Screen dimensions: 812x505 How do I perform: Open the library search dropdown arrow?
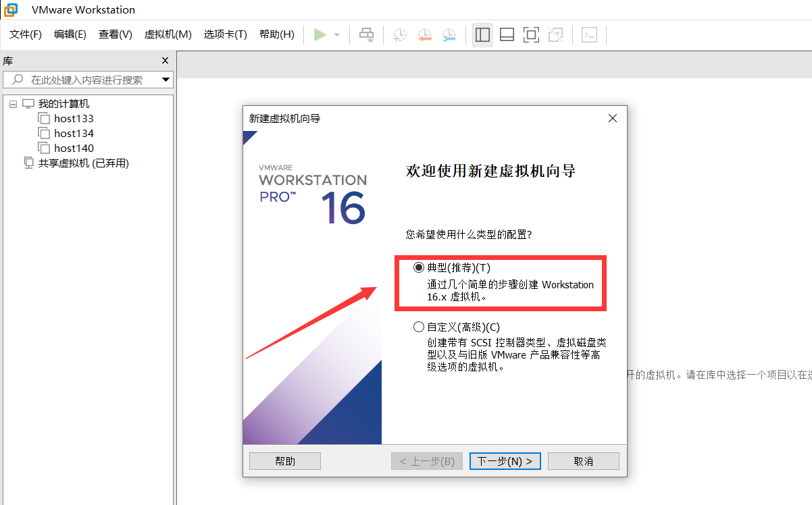(x=166, y=80)
